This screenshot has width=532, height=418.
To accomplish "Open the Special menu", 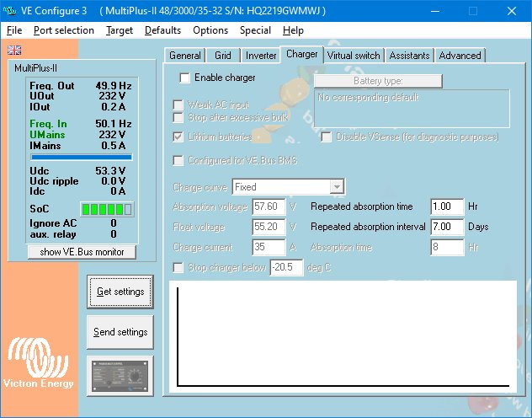I will 255,30.
